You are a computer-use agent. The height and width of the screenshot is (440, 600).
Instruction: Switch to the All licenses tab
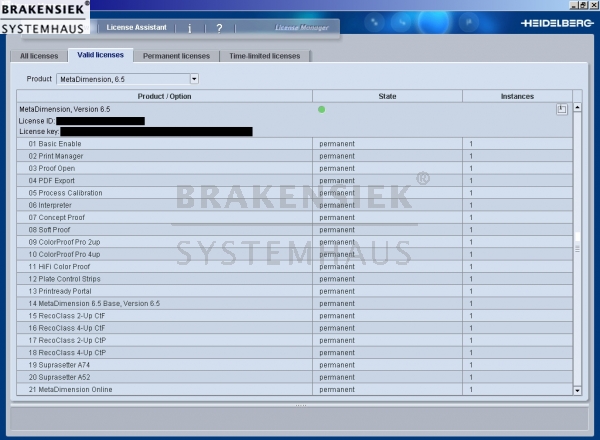39,56
